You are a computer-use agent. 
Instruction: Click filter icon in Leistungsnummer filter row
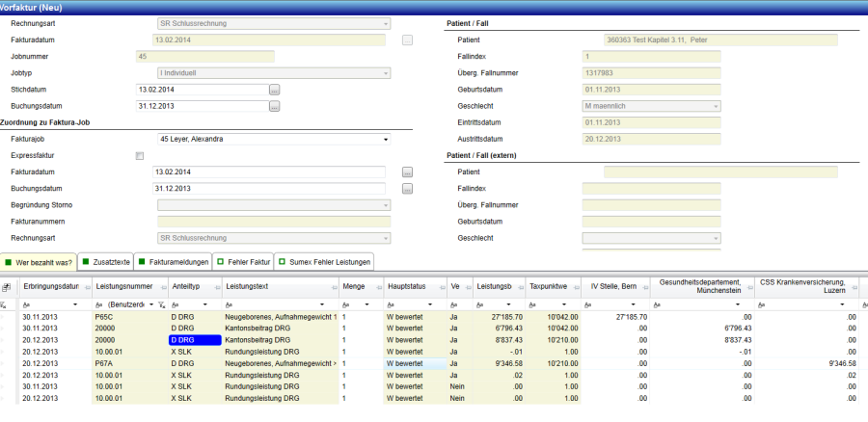coord(161,303)
